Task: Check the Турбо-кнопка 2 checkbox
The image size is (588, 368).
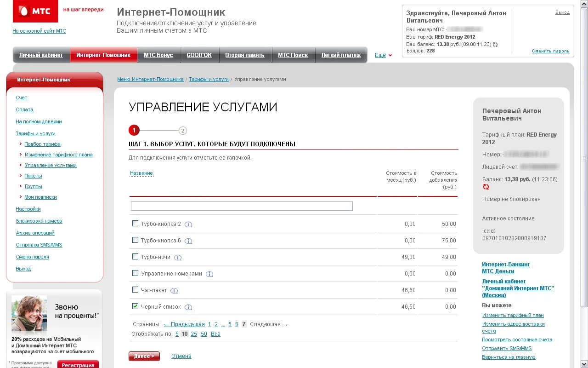Action: point(135,224)
